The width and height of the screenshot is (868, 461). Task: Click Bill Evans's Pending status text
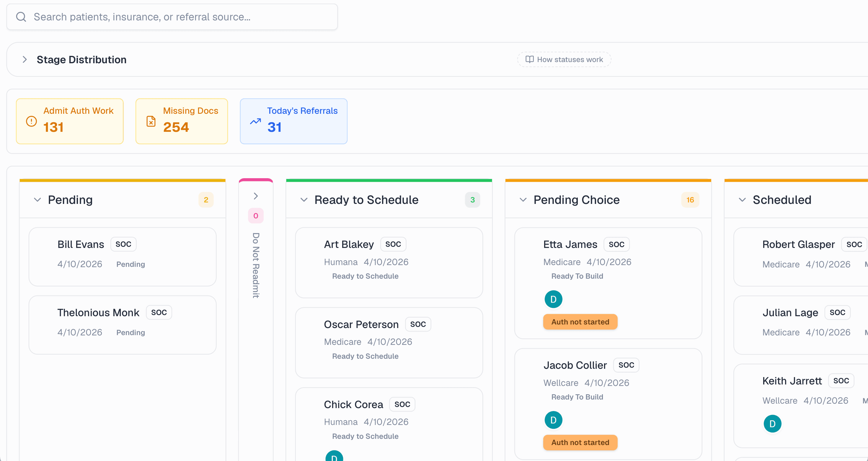[131, 264]
